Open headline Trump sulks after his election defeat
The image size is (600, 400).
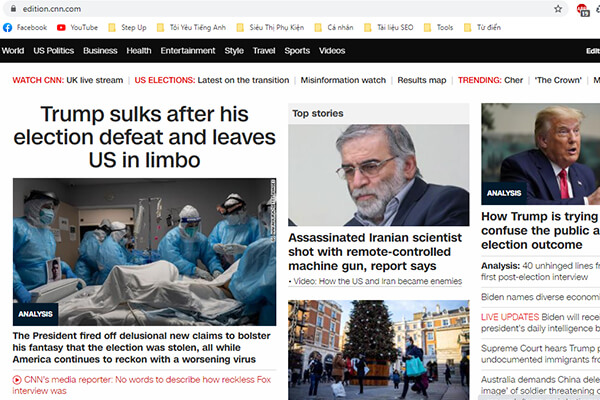pyautogui.click(x=145, y=137)
